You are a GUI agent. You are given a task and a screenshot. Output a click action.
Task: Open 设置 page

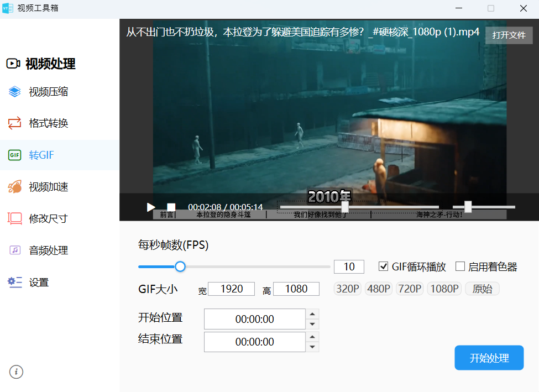(60, 282)
